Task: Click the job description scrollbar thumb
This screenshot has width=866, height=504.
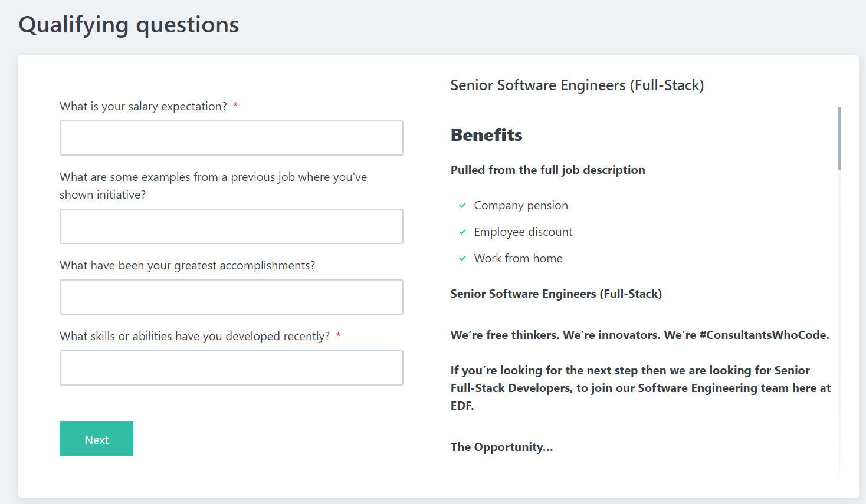Action: pos(839,139)
